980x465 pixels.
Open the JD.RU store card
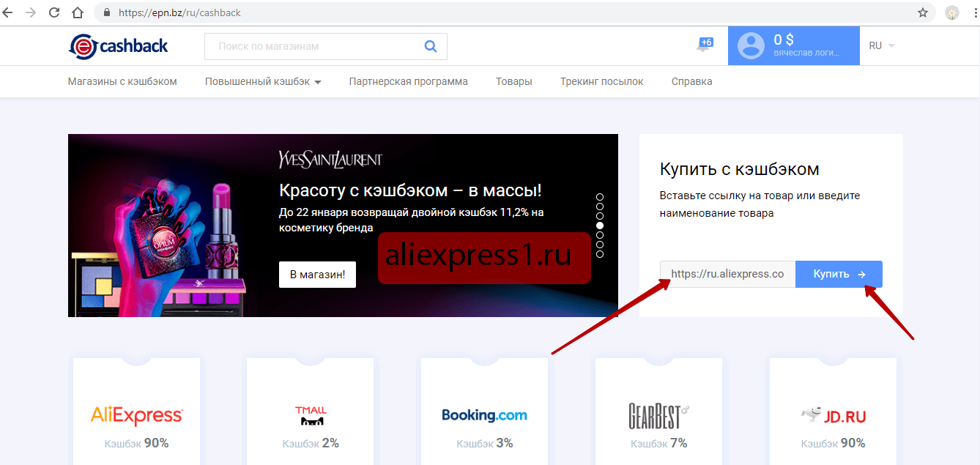pos(833,412)
